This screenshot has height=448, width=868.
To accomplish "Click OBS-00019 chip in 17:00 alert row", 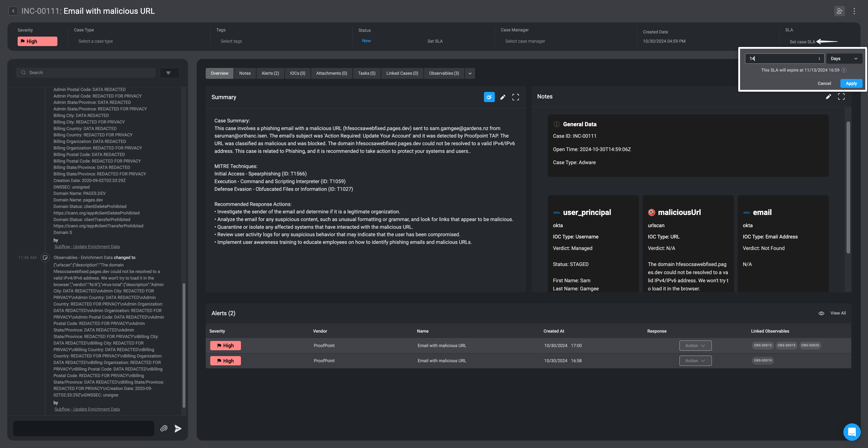I will click(786, 345).
